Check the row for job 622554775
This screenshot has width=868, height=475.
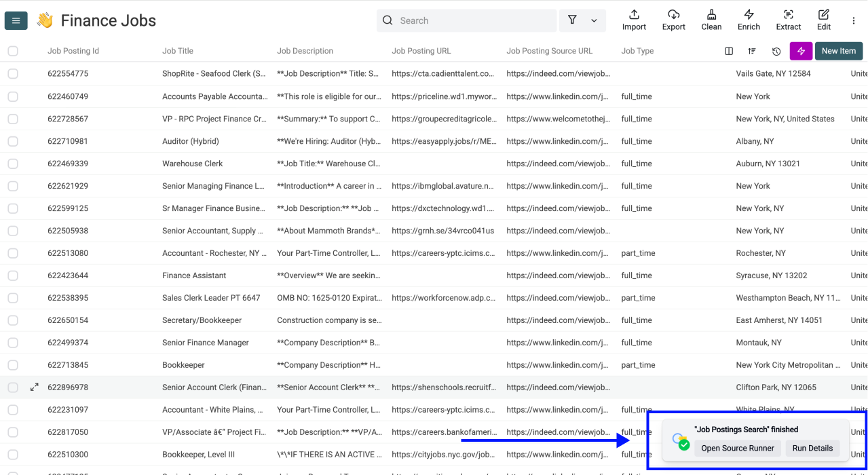point(13,73)
